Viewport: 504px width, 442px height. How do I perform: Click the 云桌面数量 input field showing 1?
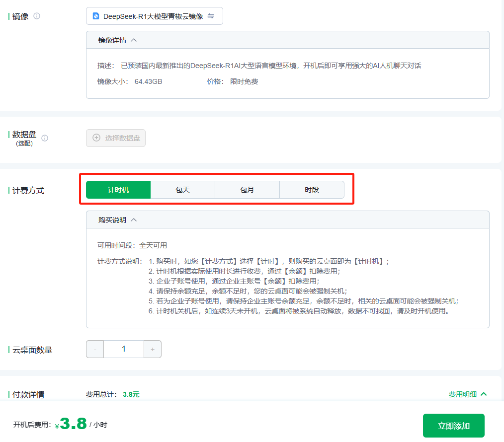point(124,349)
